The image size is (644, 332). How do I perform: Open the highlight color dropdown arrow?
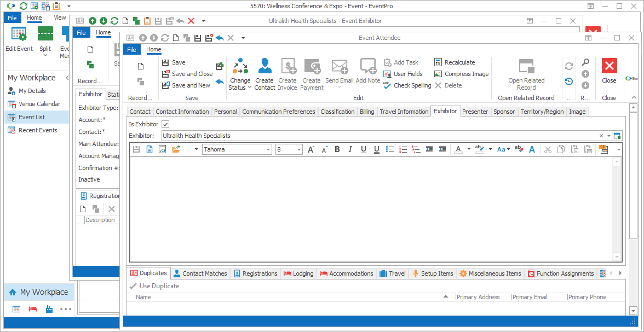pyautogui.click(x=490, y=150)
